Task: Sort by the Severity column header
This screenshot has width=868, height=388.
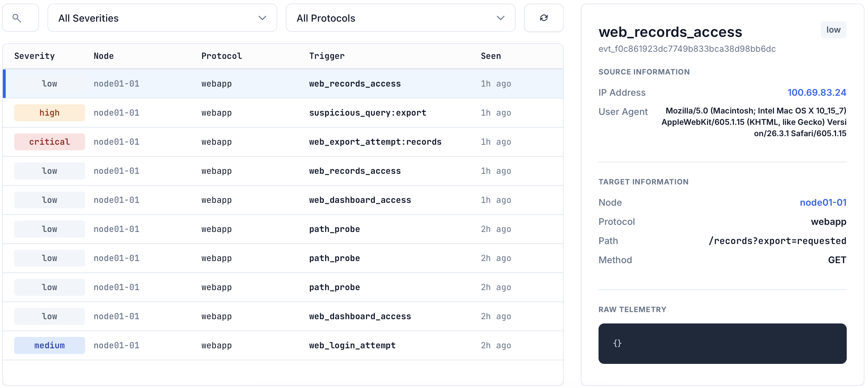Action: click(x=34, y=56)
